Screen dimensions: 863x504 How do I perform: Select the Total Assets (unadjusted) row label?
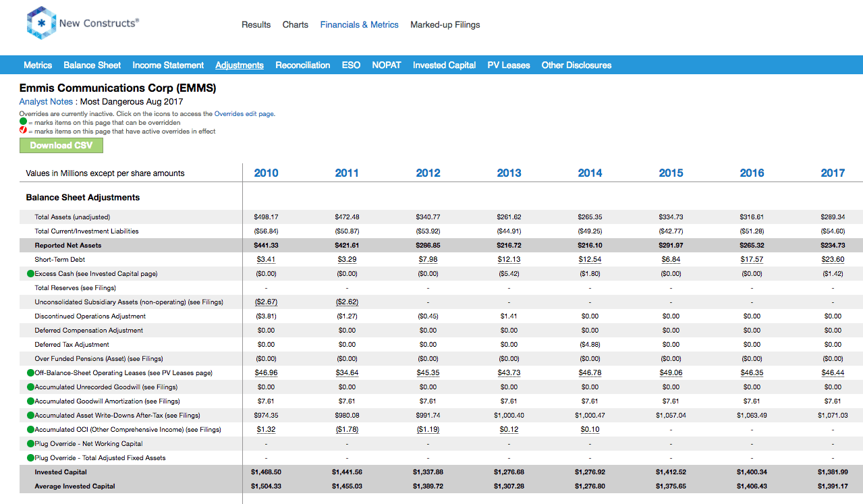pos(72,217)
